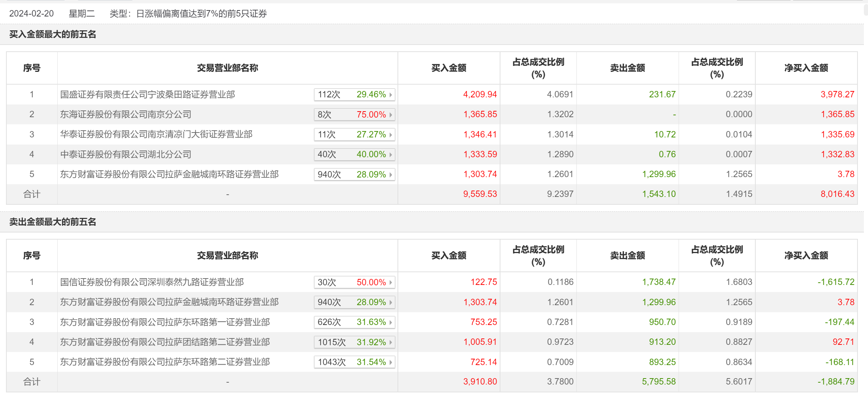The width and height of the screenshot is (868, 398).
Task: Open 国信证券深圳泰然九路证券营业部 link
Action: 152,282
